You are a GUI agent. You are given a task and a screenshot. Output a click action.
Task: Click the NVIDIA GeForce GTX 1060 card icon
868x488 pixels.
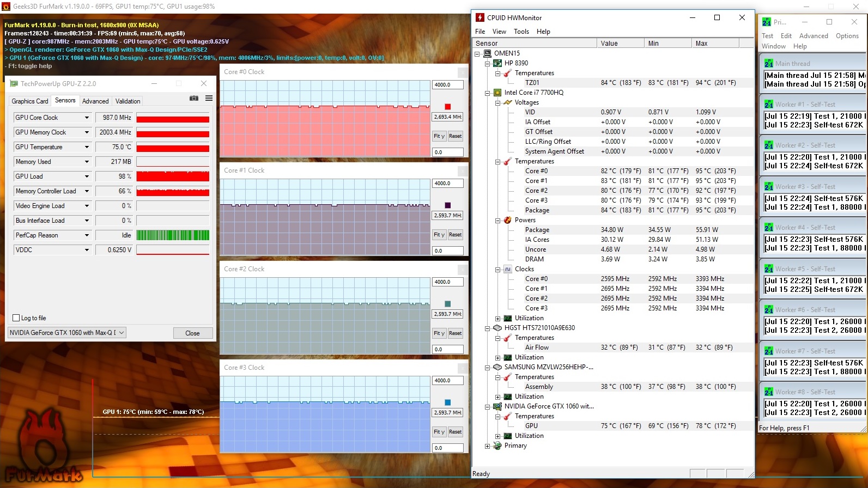point(497,406)
